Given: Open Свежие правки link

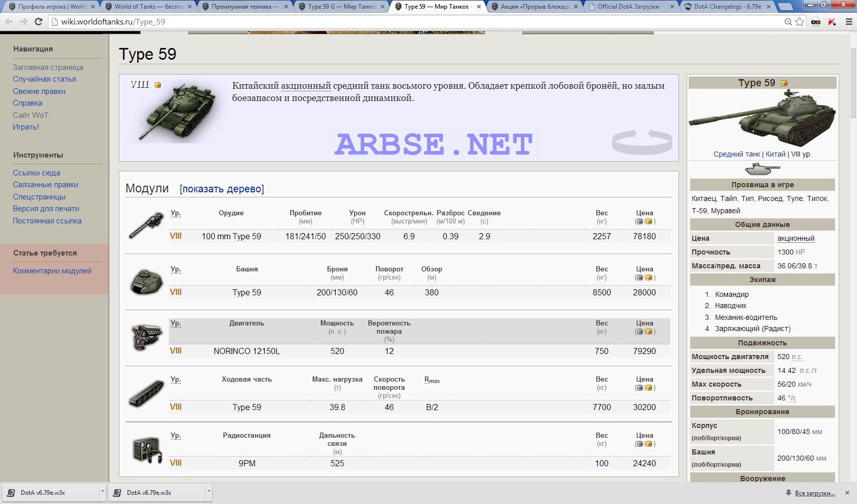Looking at the screenshot, I should (x=39, y=91).
